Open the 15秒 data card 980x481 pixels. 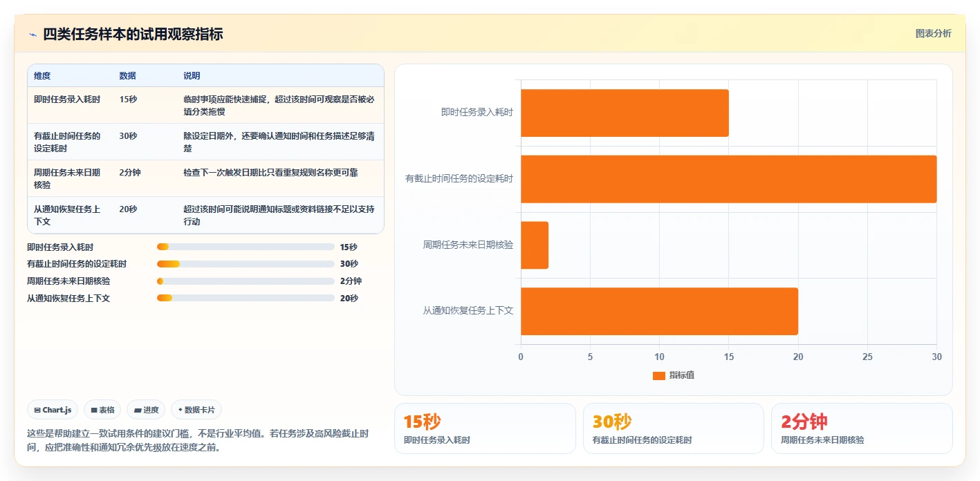pyautogui.click(x=485, y=428)
